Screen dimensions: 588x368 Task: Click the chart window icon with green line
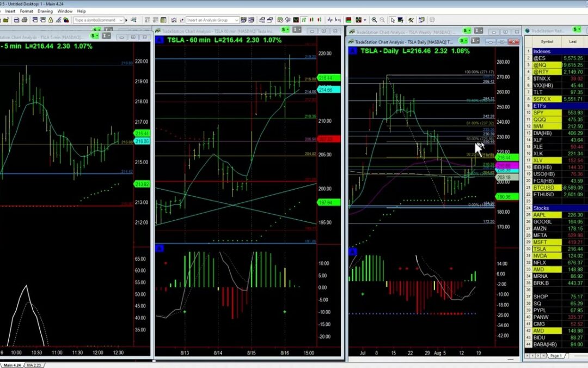point(296,20)
